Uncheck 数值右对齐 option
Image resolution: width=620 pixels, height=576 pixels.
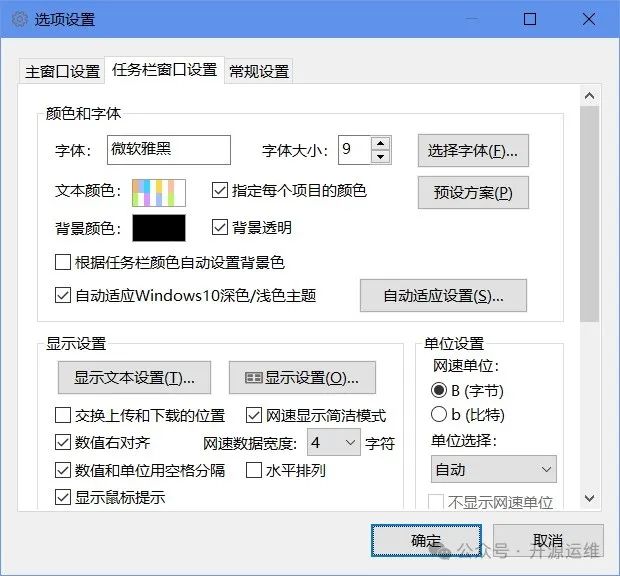coord(63,442)
